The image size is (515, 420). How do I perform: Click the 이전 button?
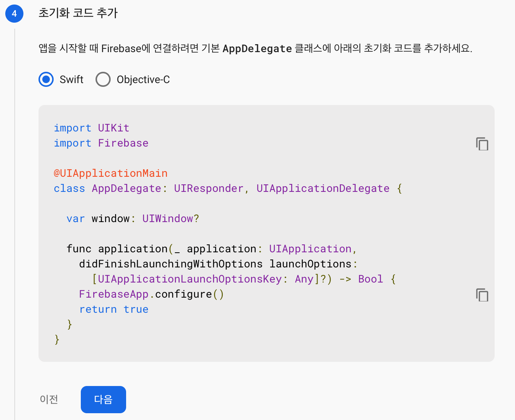[x=49, y=400]
